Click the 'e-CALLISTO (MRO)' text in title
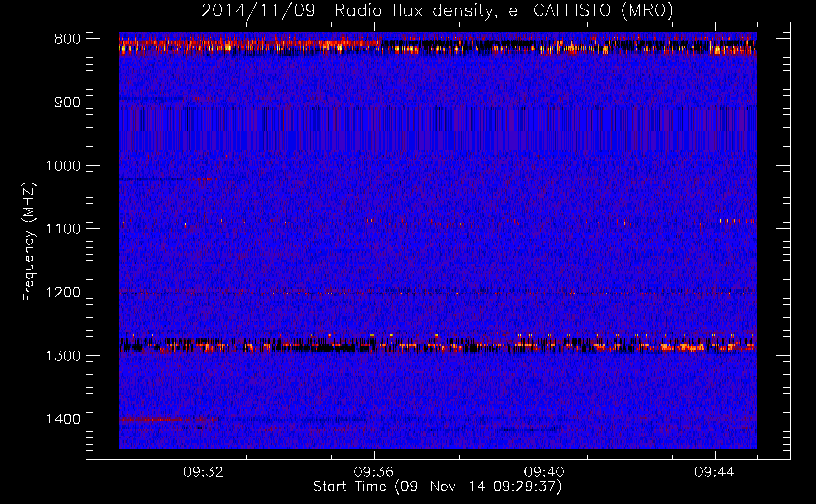This screenshot has height=504, width=816. point(591,10)
